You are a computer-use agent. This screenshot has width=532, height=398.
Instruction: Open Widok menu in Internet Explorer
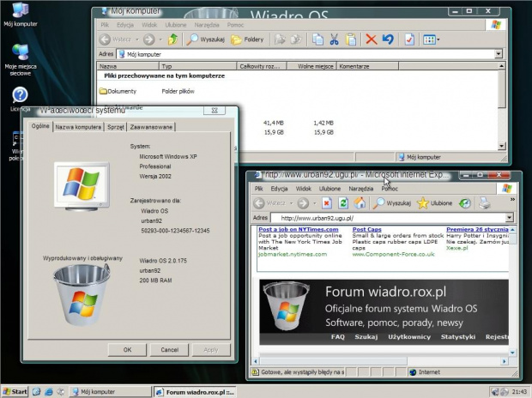303,189
